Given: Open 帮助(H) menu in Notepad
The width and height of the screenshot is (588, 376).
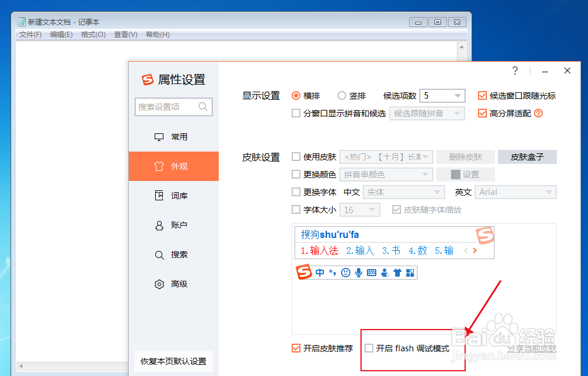Looking at the screenshot, I should pos(158,35).
